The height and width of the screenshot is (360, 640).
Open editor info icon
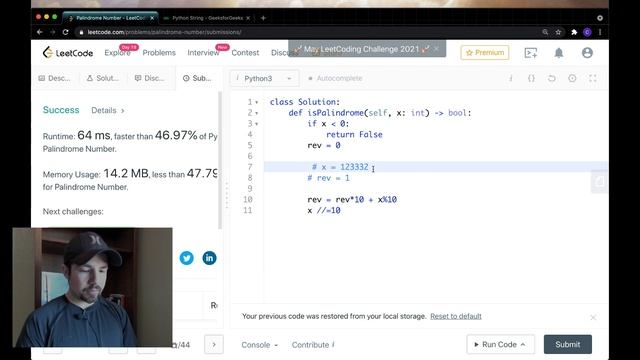[x=511, y=78]
